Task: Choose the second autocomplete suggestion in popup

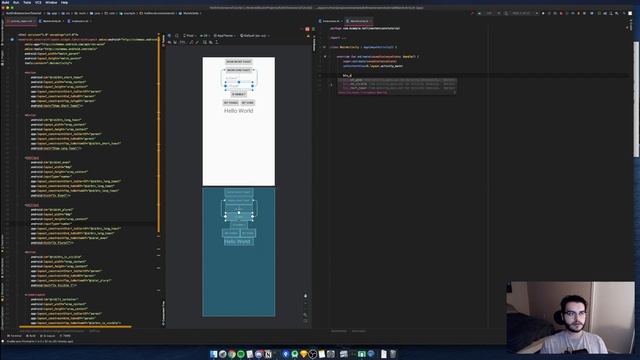Action: pyautogui.click(x=397, y=84)
